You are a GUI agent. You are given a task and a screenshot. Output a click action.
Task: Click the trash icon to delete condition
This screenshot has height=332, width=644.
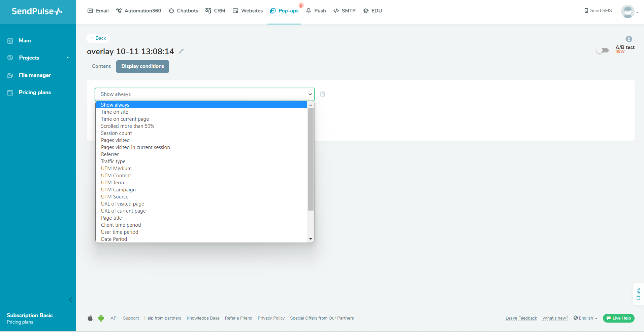tap(323, 94)
